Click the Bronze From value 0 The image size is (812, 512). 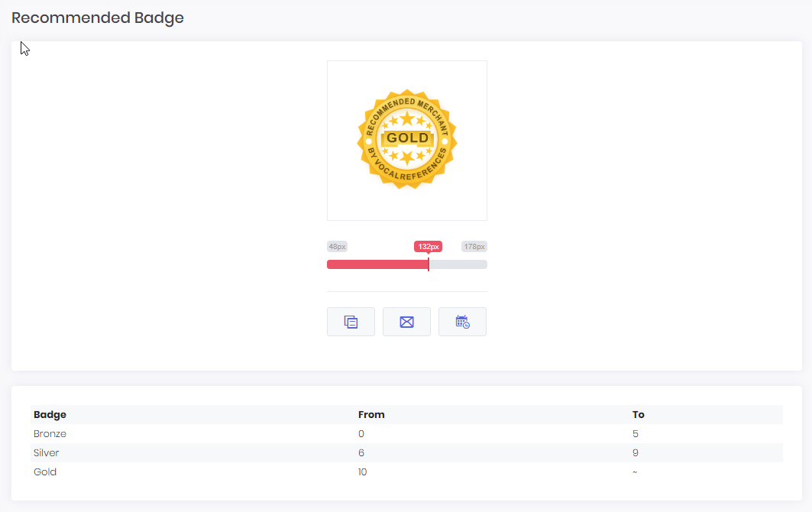361,434
